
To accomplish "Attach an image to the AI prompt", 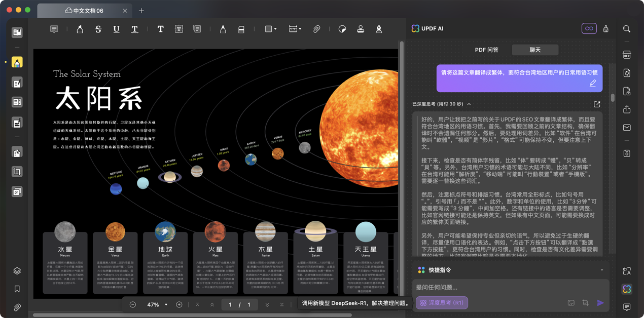I will 571,303.
